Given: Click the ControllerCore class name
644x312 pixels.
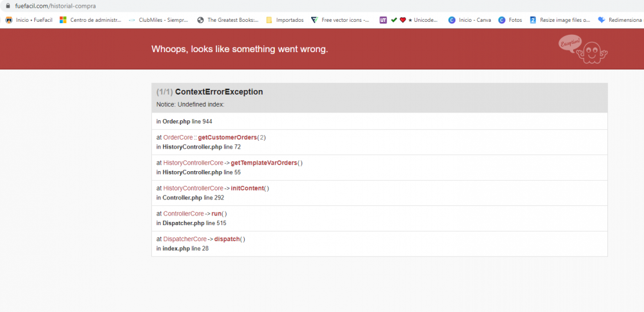Looking at the screenshot, I should tap(183, 214).
